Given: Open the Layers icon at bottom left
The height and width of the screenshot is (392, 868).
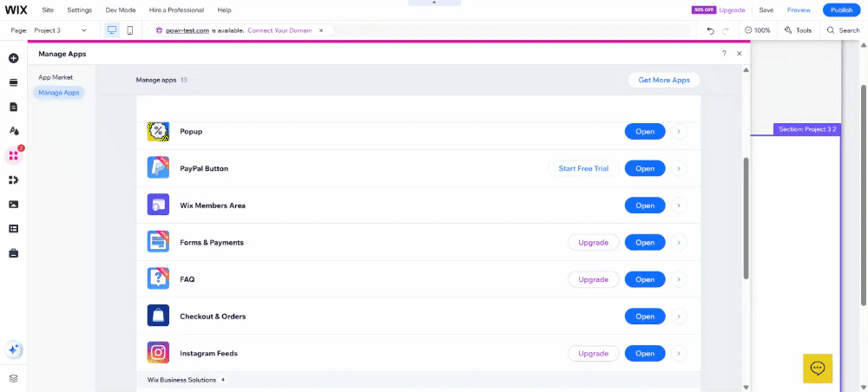Looking at the screenshot, I should [x=13, y=378].
